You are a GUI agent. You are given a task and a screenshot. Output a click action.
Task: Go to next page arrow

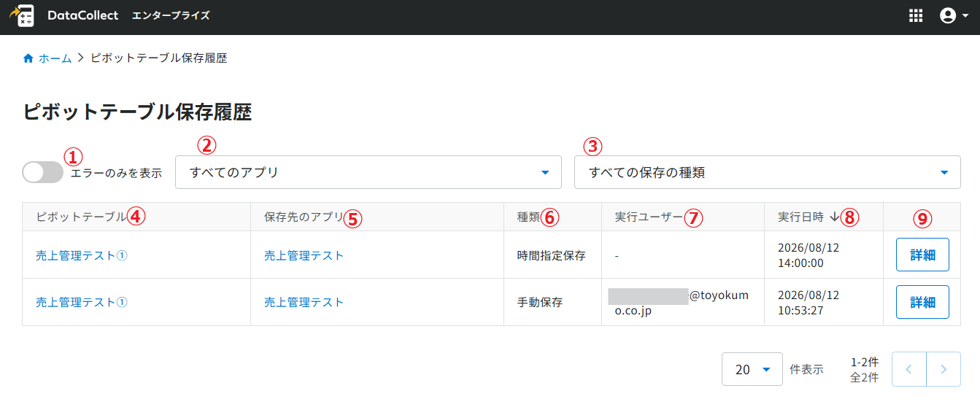click(944, 369)
